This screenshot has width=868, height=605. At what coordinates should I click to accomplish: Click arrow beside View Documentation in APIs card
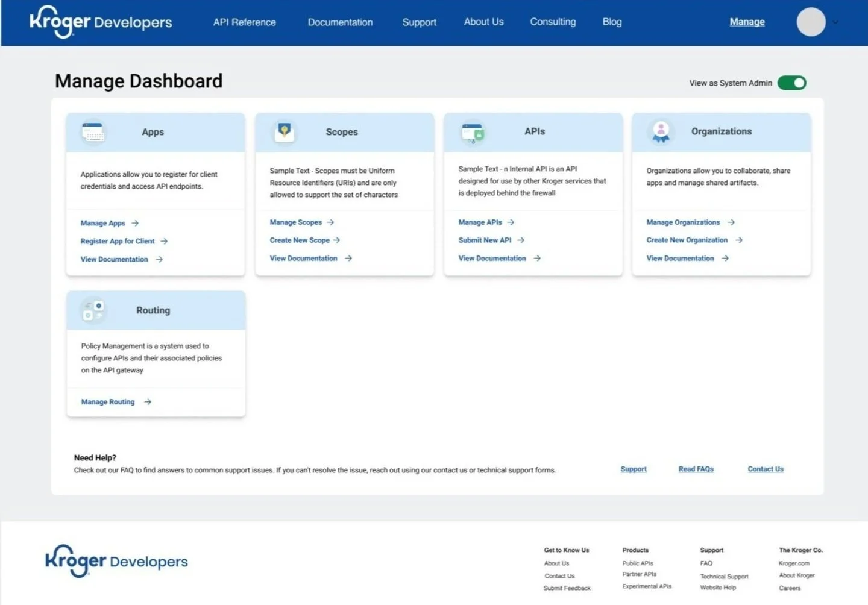(537, 258)
